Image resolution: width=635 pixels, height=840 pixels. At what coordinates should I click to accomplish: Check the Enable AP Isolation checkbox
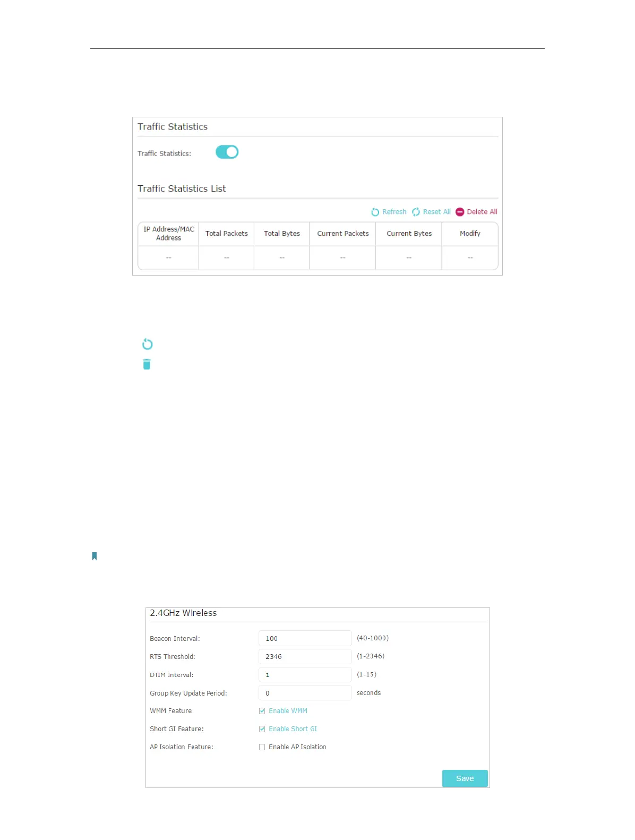pos(262,747)
